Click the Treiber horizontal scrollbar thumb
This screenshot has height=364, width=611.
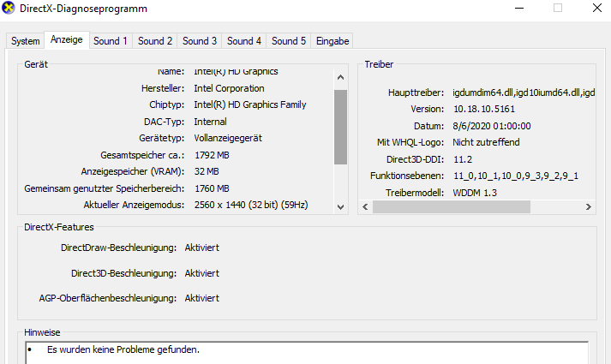coord(452,206)
